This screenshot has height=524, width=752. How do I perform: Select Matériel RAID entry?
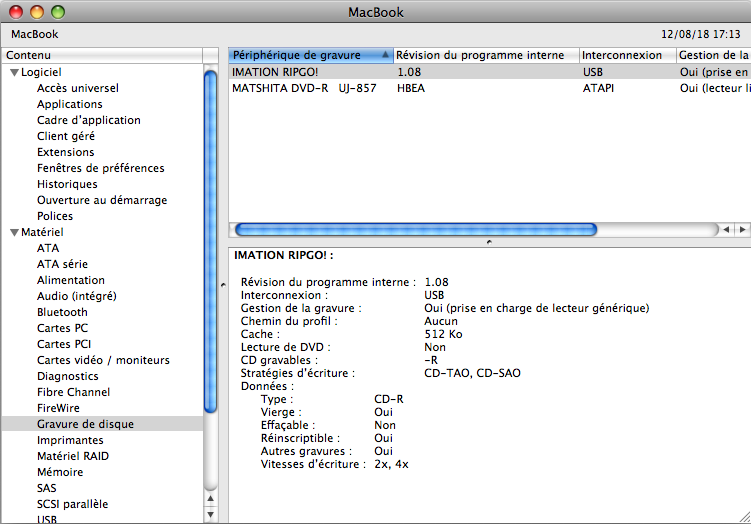click(73, 456)
